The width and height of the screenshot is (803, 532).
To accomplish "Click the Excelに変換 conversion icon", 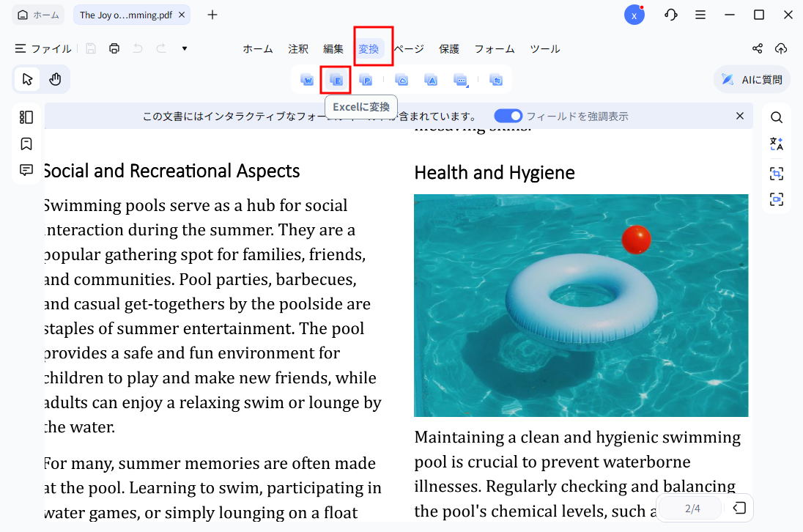I will coord(336,80).
